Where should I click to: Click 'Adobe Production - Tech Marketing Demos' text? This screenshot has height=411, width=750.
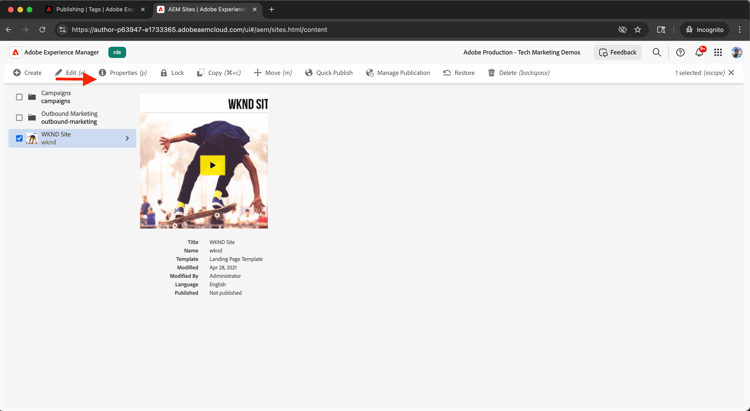pos(522,53)
